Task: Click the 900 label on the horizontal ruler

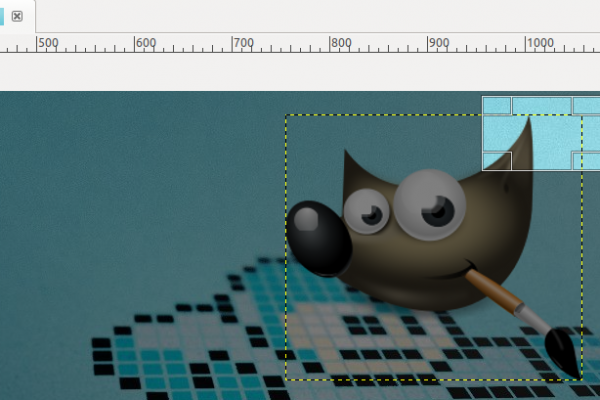Action: coord(439,43)
